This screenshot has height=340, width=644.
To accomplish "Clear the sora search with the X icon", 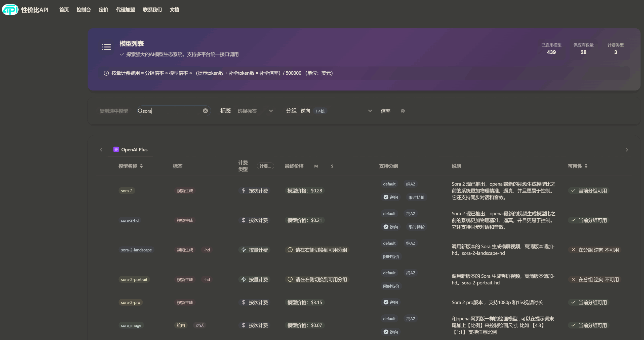I will 205,111.
